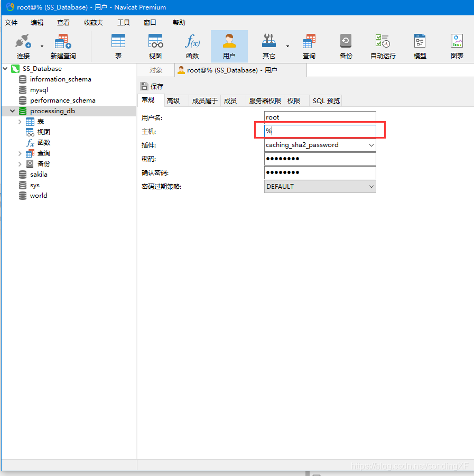Image resolution: width=474 pixels, height=476 pixels.
Task: Select the performance_schema database
Action: pyautogui.click(x=62, y=100)
